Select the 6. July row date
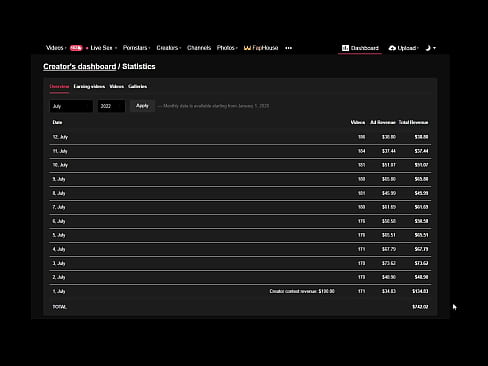This screenshot has height=366, width=488. coord(59,221)
